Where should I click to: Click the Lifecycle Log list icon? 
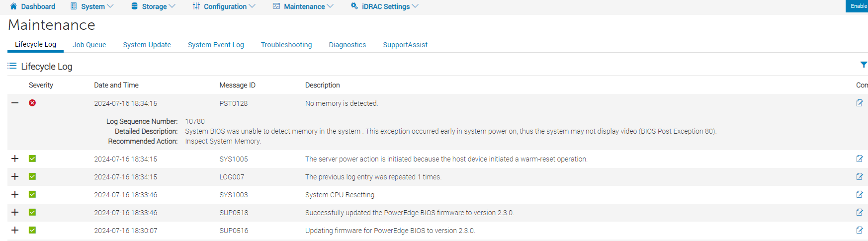[x=12, y=66]
